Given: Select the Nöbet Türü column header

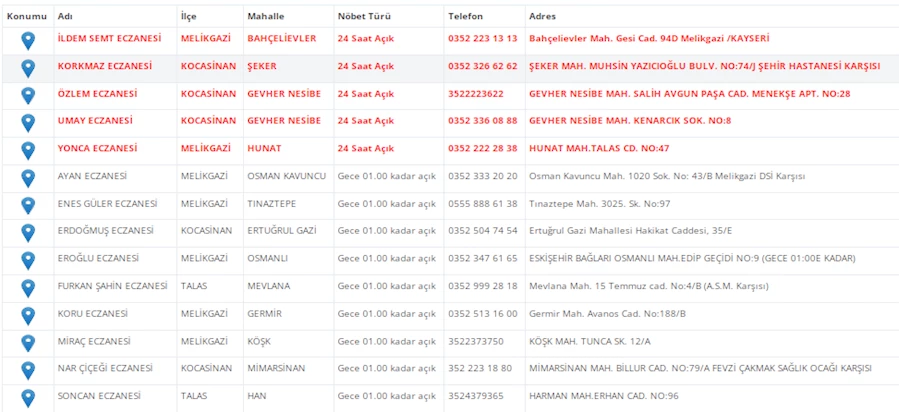Looking at the screenshot, I should click(x=365, y=16).
